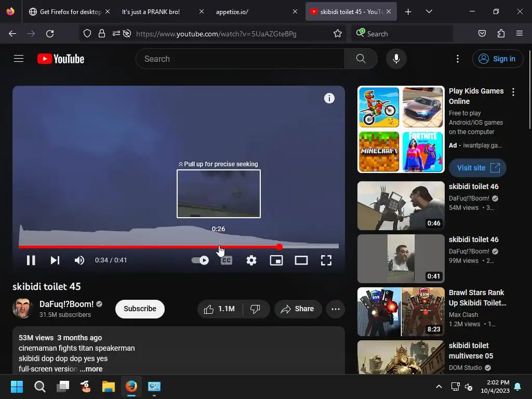Screen dimensions: 532x399
Task: Open File Explorer from taskbar
Action: (x=109, y=387)
